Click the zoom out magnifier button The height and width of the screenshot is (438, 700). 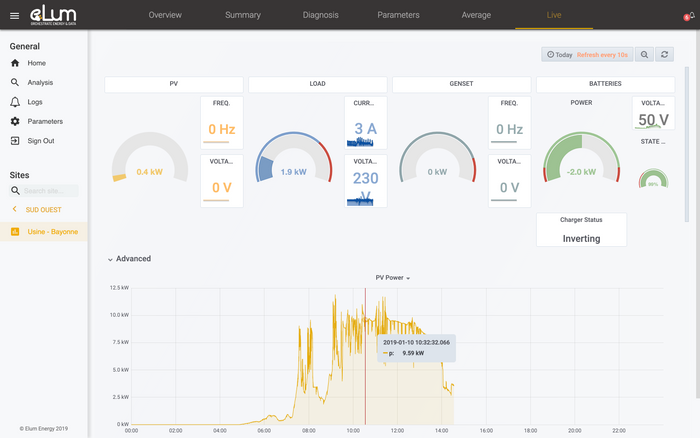(x=645, y=55)
